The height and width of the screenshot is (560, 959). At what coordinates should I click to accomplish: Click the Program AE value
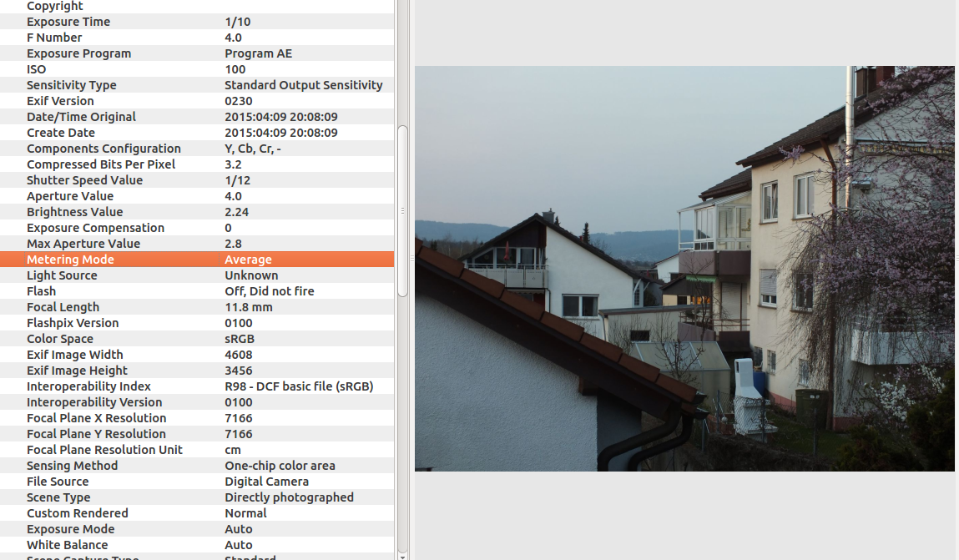click(x=258, y=53)
